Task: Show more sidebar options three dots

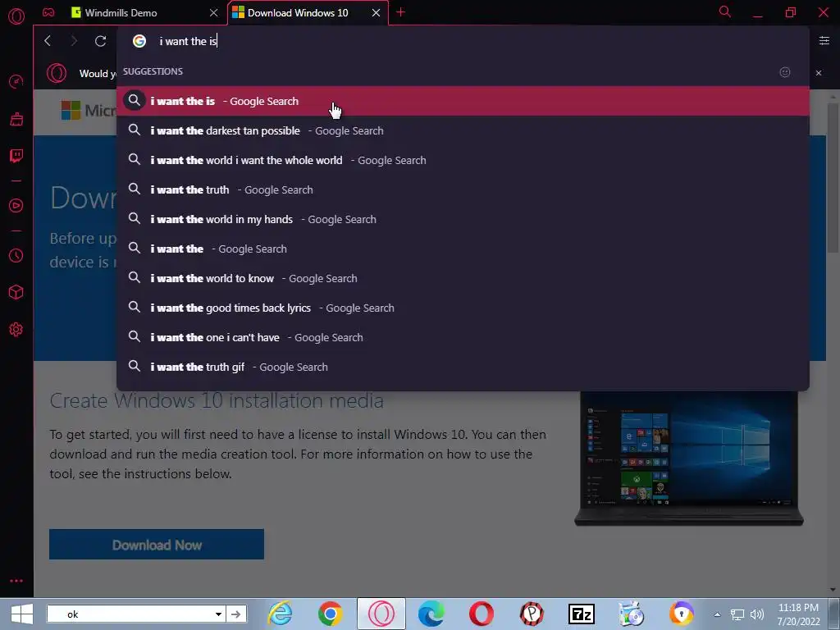Action: (16, 581)
